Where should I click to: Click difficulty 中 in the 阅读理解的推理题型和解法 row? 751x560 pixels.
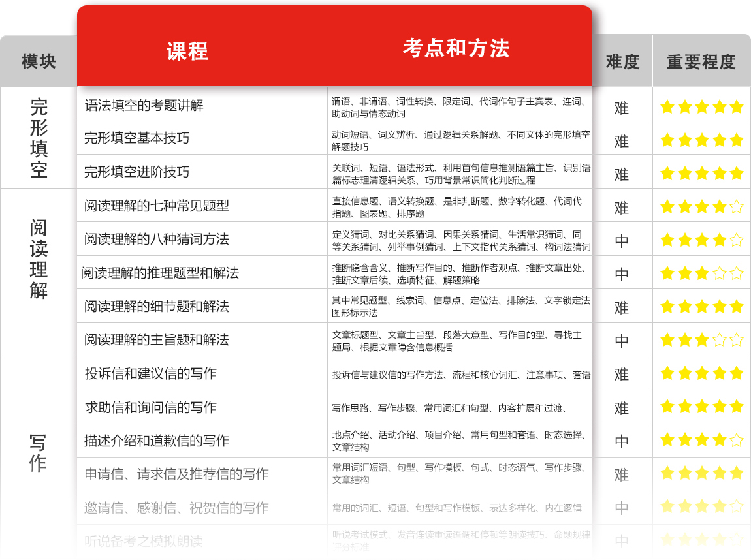click(622, 275)
